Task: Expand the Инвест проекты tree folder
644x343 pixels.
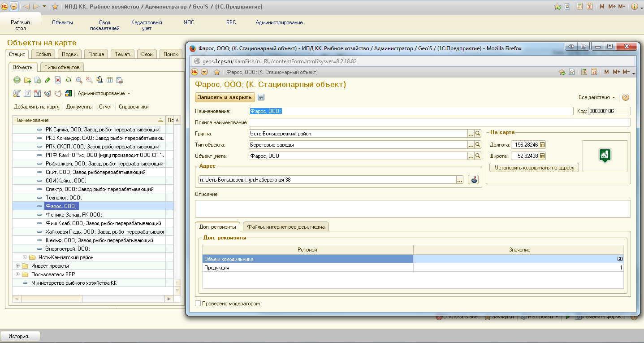Action: 18,266
